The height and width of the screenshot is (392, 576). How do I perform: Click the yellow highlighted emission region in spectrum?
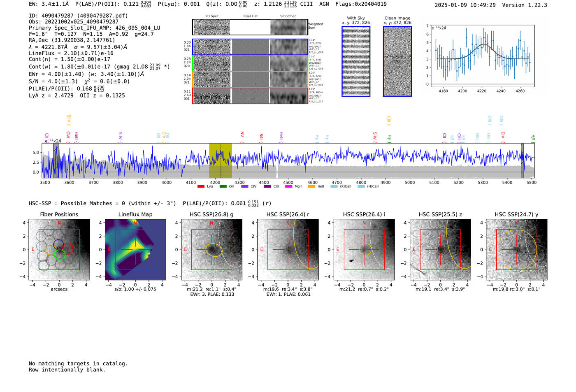(x=221, y=160)
